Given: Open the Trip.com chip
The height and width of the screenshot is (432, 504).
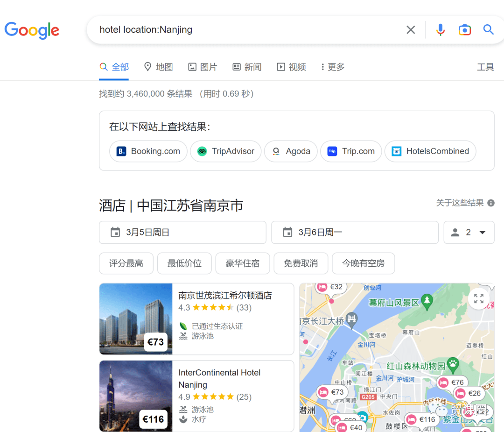Looking at the screenshot, I should click(351, 151).
